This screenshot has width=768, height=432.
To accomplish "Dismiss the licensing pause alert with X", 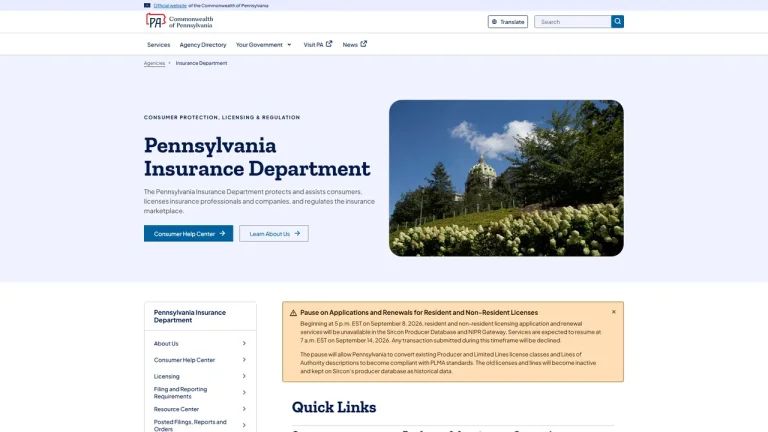I will (x=614, y=312).
